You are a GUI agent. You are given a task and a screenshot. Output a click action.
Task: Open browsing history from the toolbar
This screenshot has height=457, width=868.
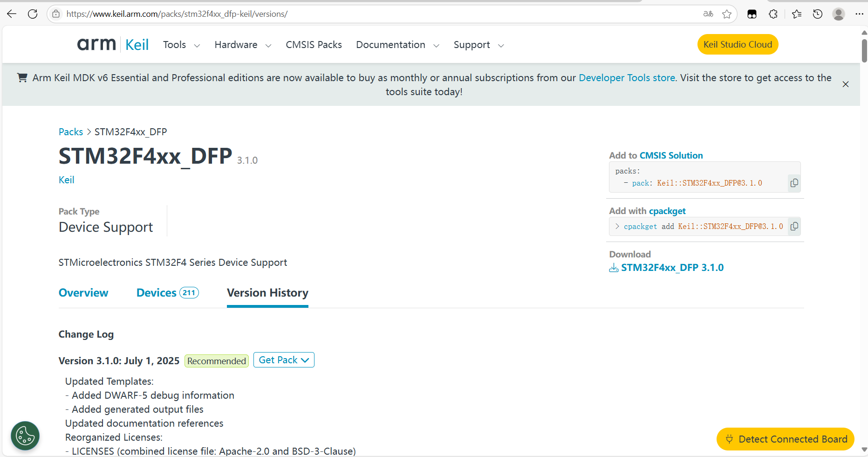pyautogui.click(x=817, y=14)
